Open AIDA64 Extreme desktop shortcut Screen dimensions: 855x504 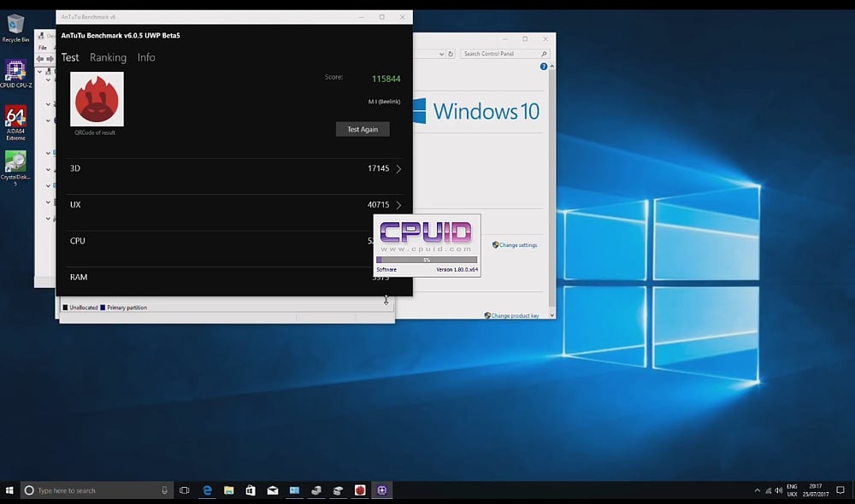pos(15,118)
